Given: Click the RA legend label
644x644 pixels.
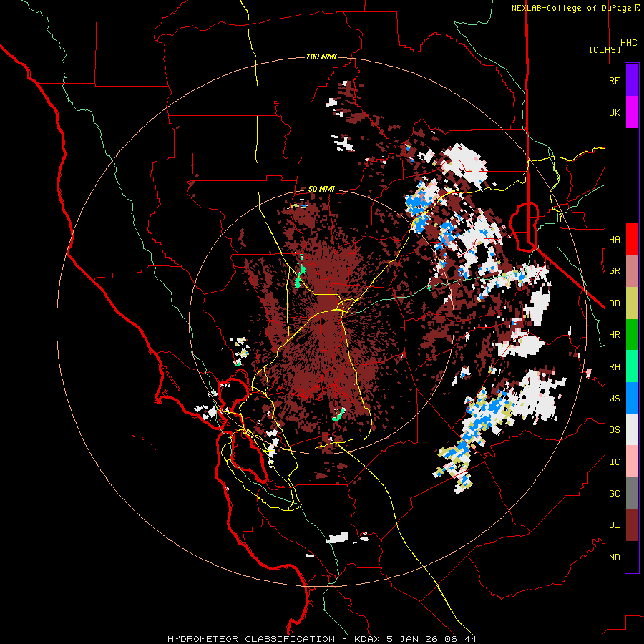Looking at the screenshot, I should click(x=614, y=367).
